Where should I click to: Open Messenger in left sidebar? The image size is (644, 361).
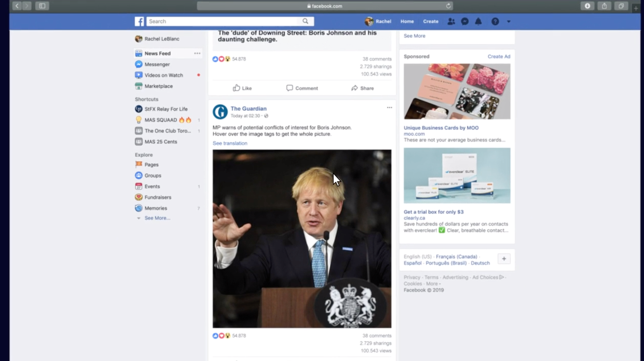click(x=153, y=64)
